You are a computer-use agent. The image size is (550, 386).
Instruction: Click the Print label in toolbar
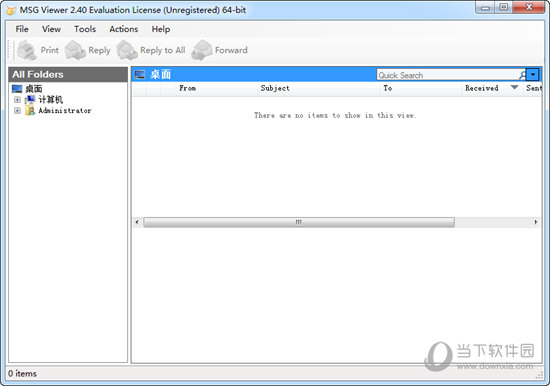49,50
